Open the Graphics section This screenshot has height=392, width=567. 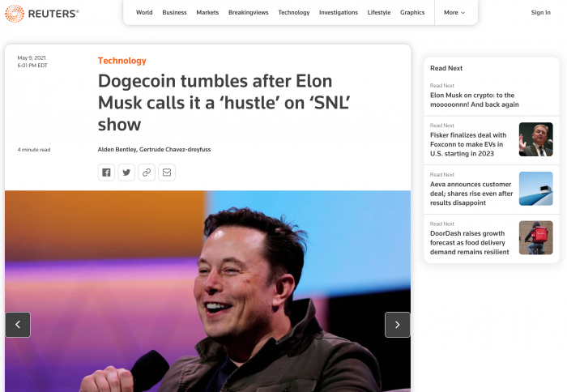412,13
